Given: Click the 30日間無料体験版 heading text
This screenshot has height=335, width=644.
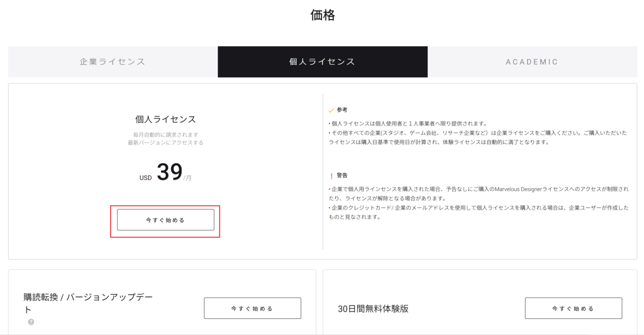Looking at the screenshot, I should coord(373,309).
